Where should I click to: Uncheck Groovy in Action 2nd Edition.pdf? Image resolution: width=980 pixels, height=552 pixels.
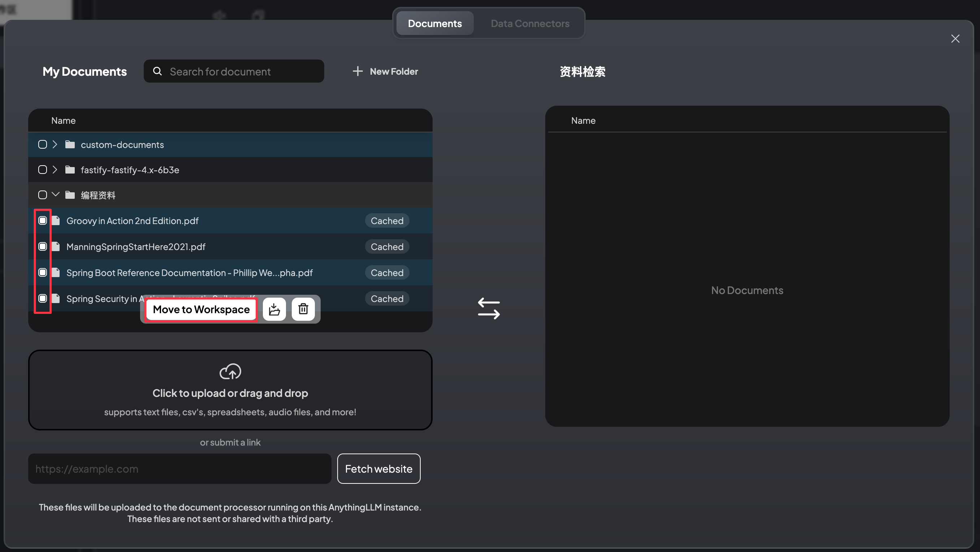coord(43,220)
